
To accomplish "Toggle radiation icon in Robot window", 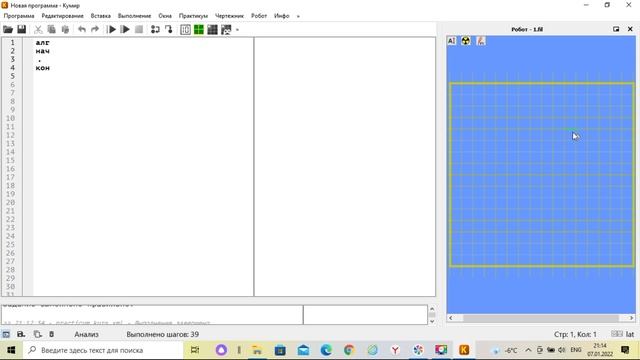I will [x=466, y=41].
